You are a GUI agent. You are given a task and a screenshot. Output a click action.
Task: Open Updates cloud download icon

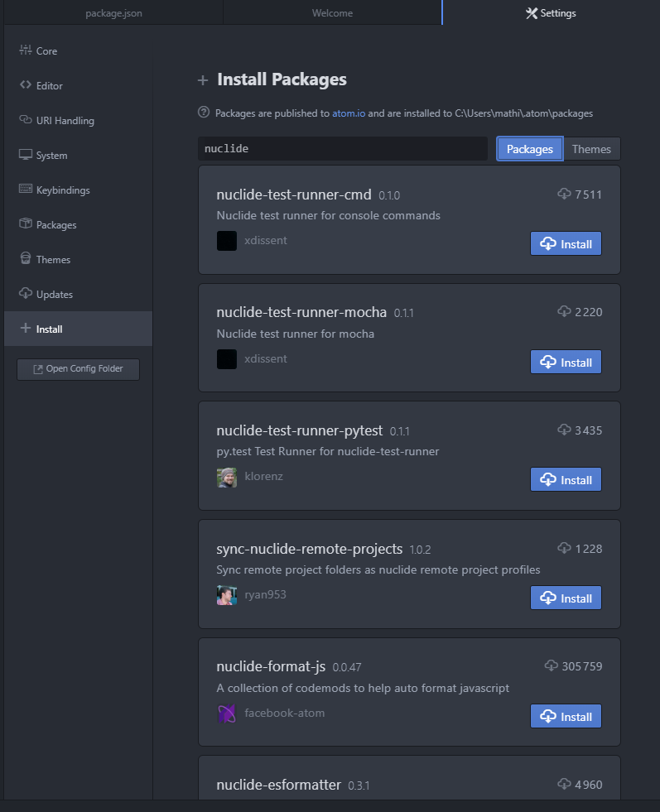(x=26, y=293)
